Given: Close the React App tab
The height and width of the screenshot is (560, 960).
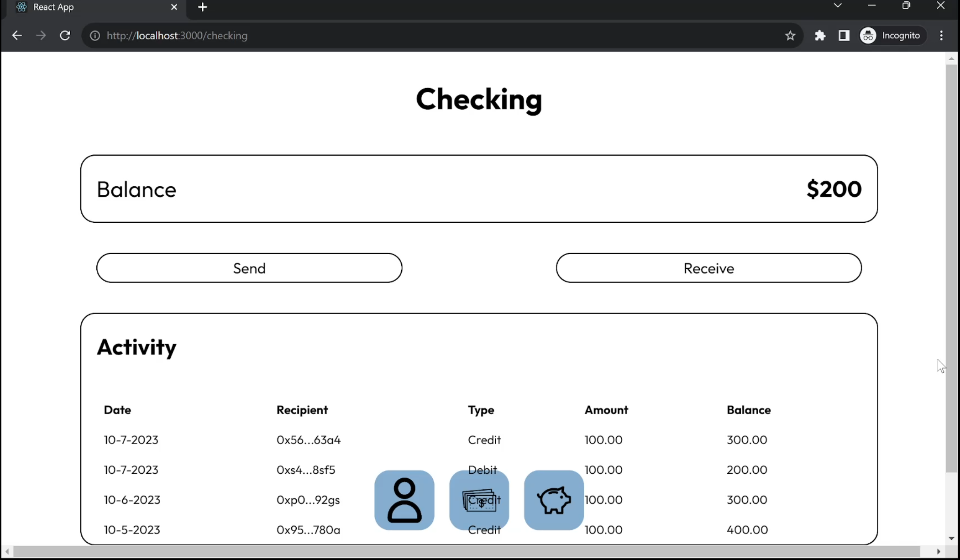Looking at the screenshot, I should pyautogui.click(x=174, y=7).
